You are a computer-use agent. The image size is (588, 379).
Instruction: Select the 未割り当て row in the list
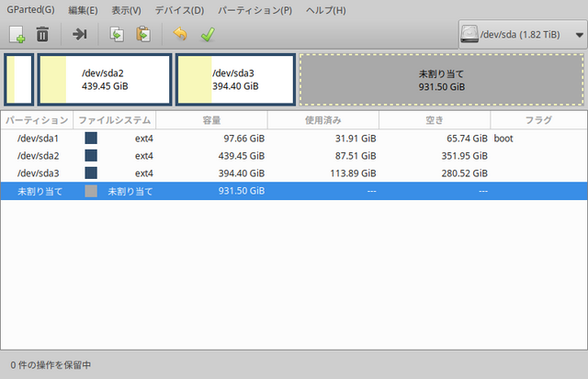click(294, 191)
